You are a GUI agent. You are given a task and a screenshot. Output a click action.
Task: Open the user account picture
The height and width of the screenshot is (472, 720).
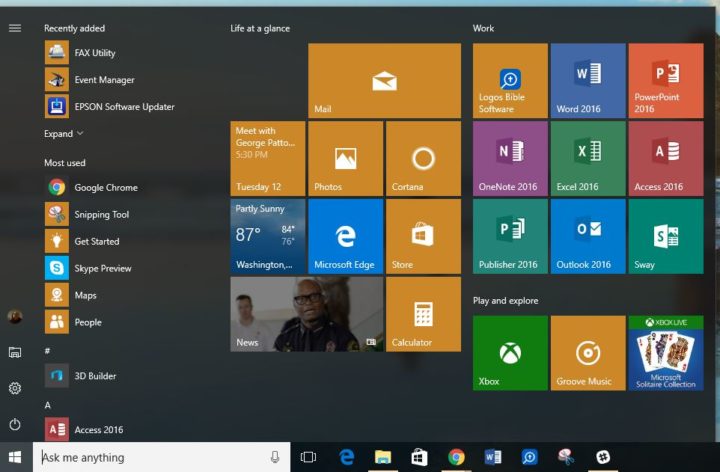tap(15, 316)
